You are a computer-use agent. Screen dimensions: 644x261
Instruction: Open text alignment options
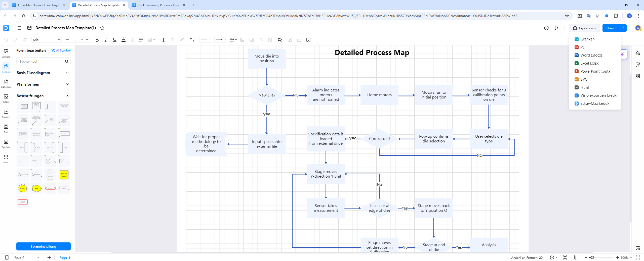coord(141,40)
